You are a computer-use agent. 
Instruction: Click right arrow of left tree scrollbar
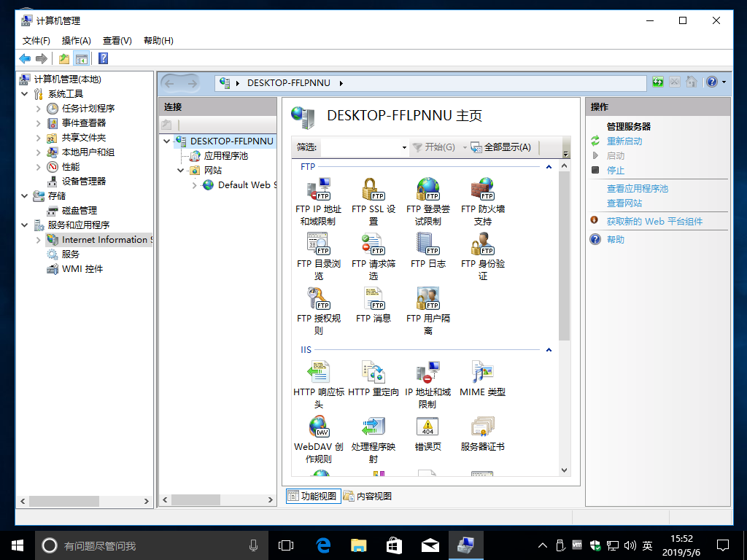click(146, 501)
